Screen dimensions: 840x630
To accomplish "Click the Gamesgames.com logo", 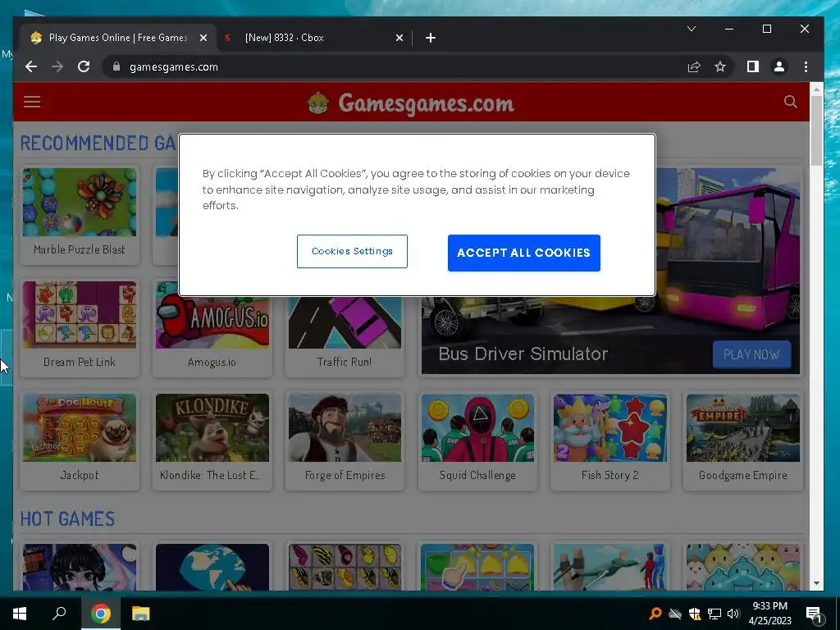I will pyautogui.click(x=411, y=103).
